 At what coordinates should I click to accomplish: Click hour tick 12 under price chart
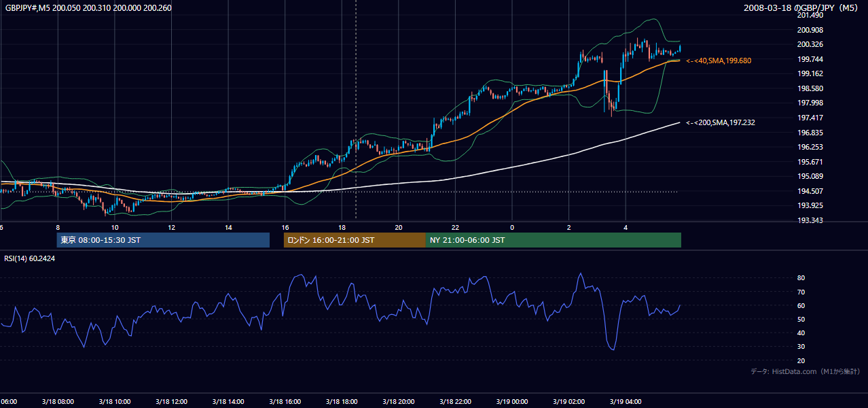click(171, 227)
